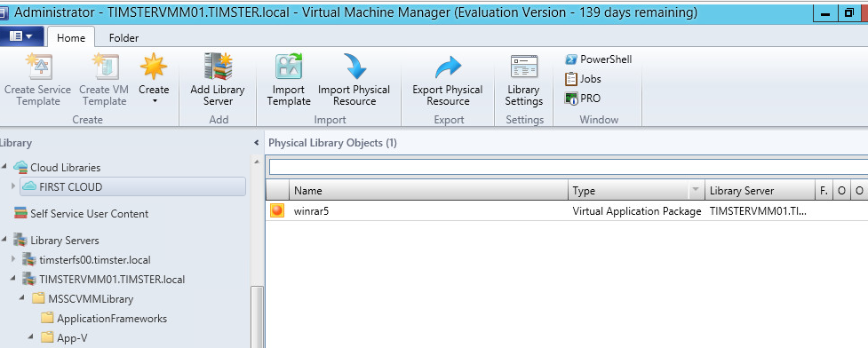Click the tree pane scroll up arrow
This screenshot has width=868, height=348.
point(256,162)
